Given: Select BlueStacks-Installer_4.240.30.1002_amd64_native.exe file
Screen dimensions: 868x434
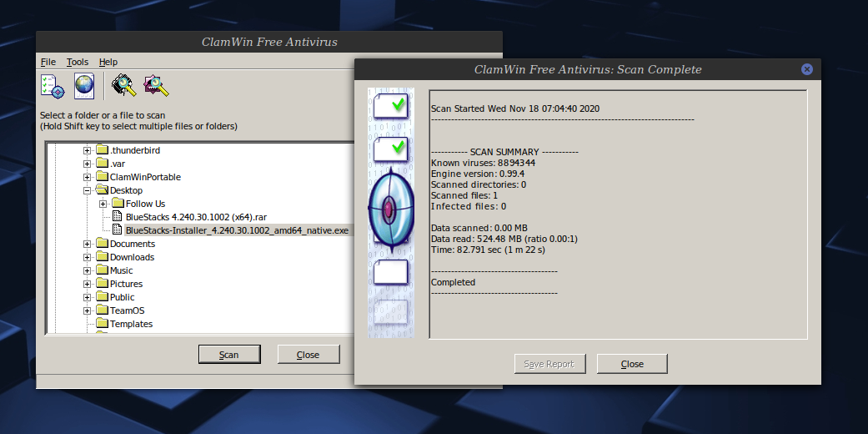Looking at the screenshot, I should [x=237, y=230].
